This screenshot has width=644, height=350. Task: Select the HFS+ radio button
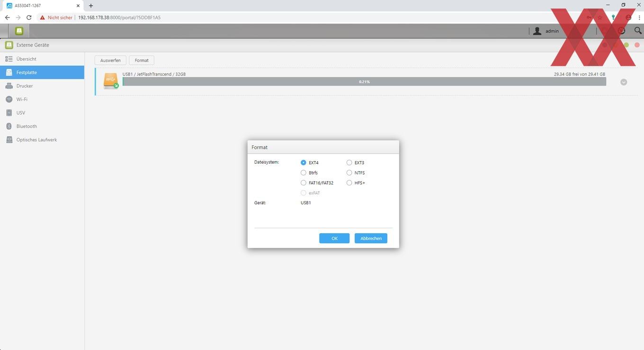coord(349,183)
